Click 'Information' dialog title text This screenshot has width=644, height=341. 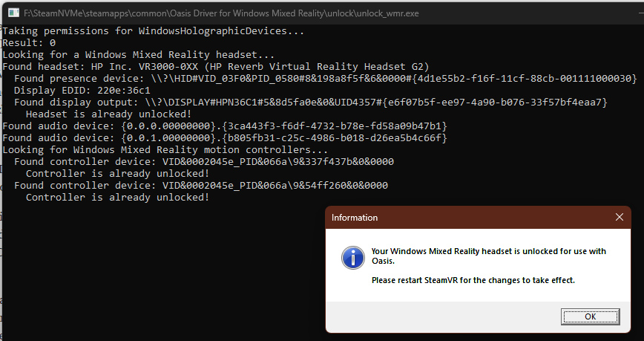click(355, 218)
